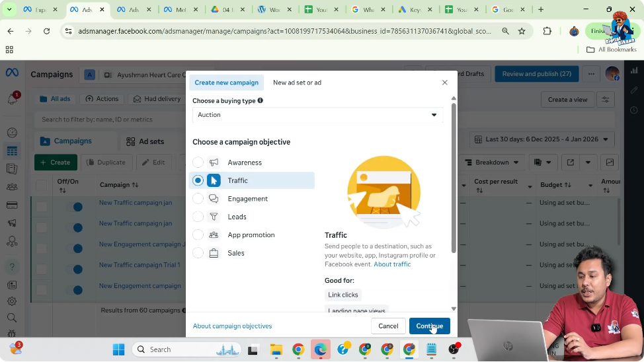
Task: Open File Explorer from the taskbar
Action: coord(276,349)
